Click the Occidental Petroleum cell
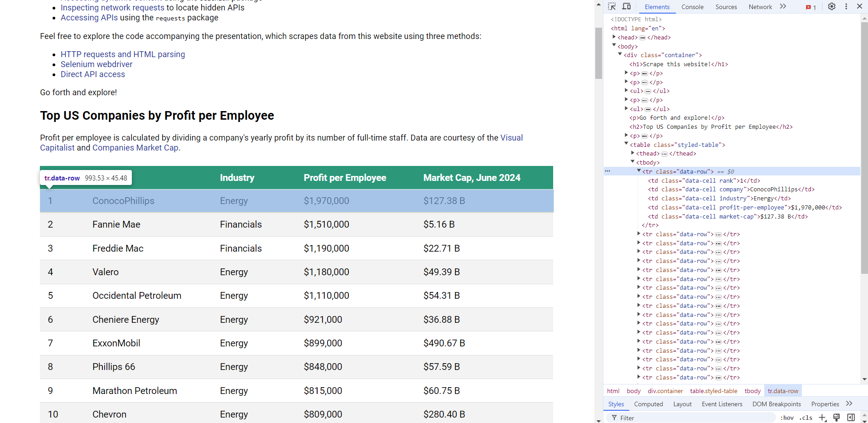868x423 pixels. coord(137,296)
